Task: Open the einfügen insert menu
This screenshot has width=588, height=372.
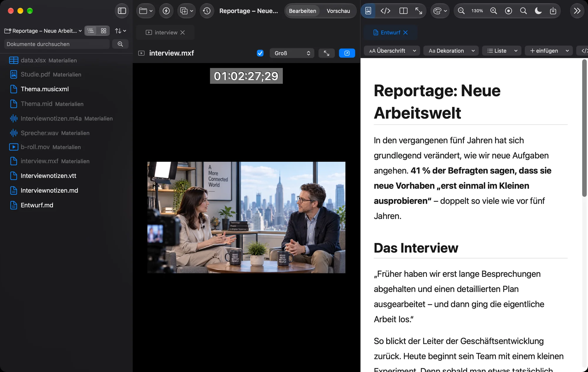Action: [549, 51]
